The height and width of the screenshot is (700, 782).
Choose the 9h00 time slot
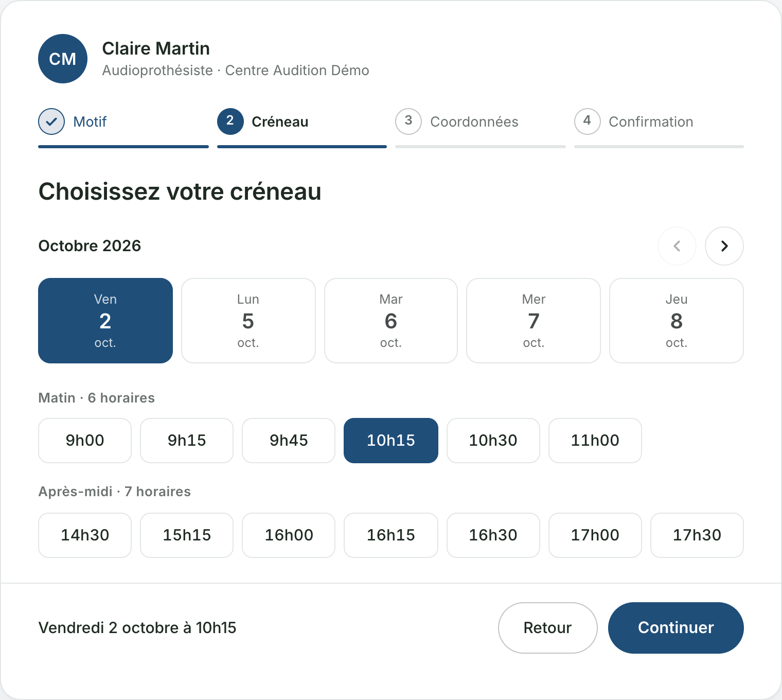pos(85,441)
